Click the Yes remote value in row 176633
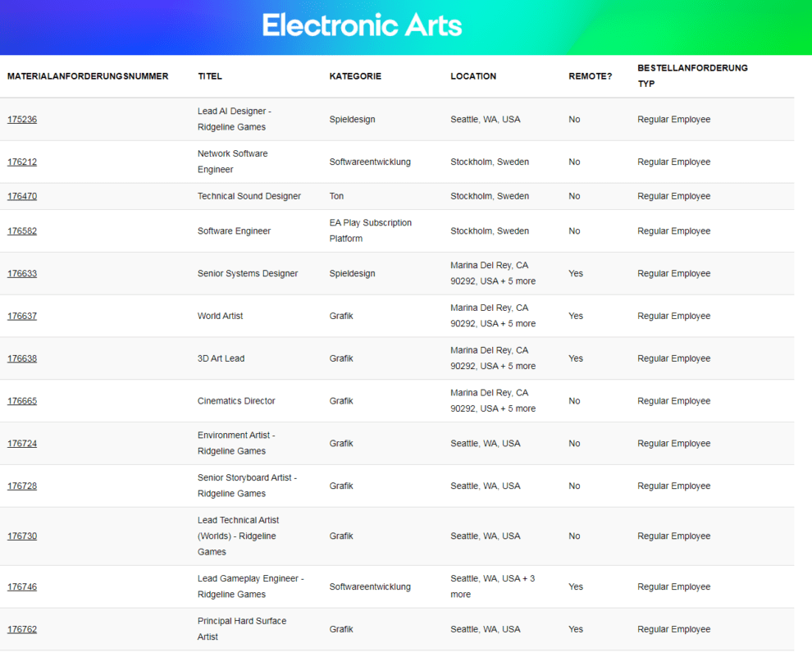The width and height of the screenshot is (812, 657). click(x=576, y=273)
